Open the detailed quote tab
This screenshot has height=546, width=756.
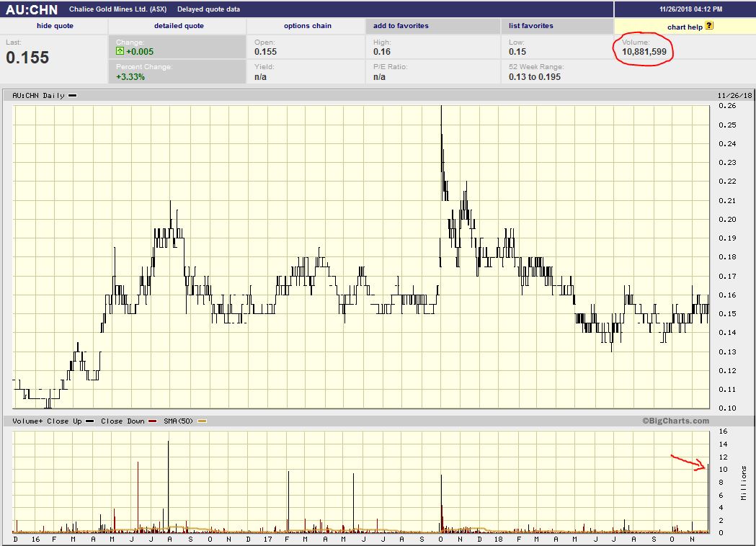coord(179,26)
